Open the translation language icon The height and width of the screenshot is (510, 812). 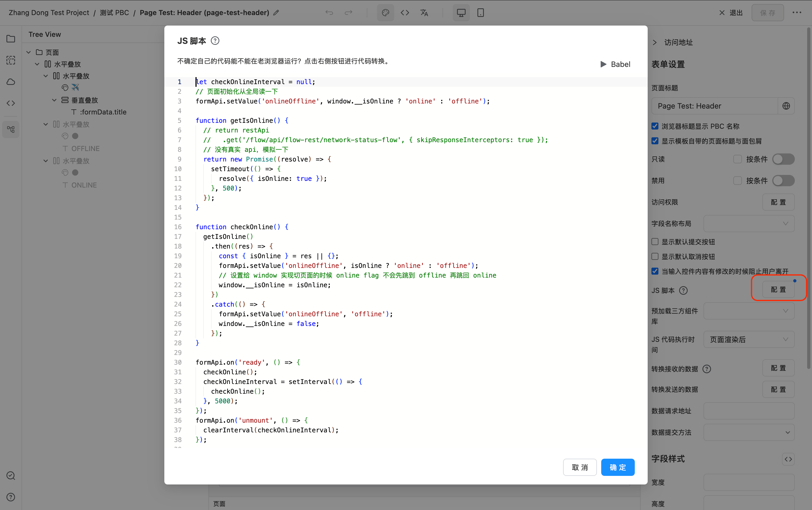[424, 13]
